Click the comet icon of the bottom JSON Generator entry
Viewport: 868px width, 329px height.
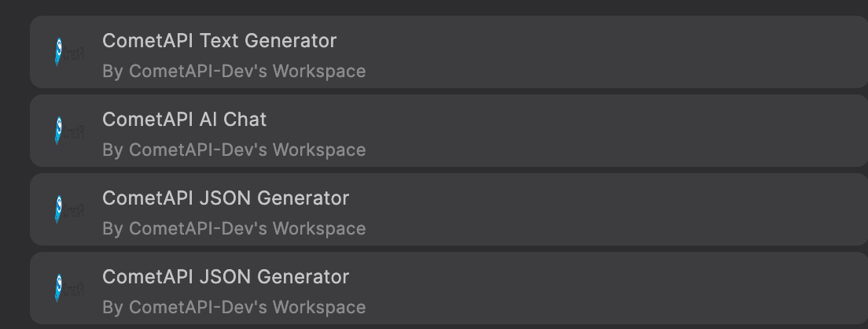[59, 287]
